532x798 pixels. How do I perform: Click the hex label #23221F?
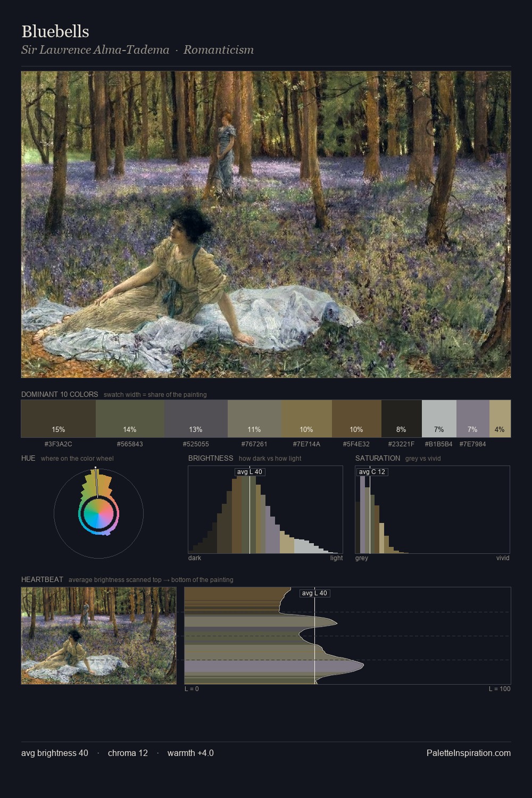point(401,444)
